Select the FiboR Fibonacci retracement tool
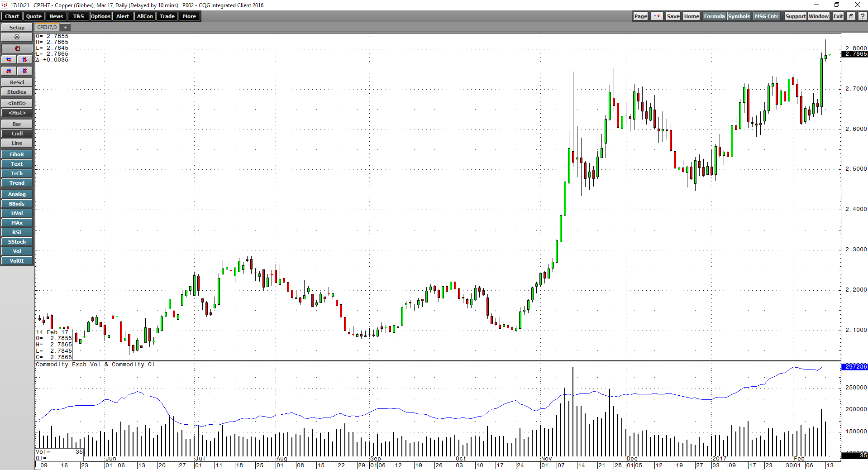This screenshot has height=470, width=868. coord(17,154)
